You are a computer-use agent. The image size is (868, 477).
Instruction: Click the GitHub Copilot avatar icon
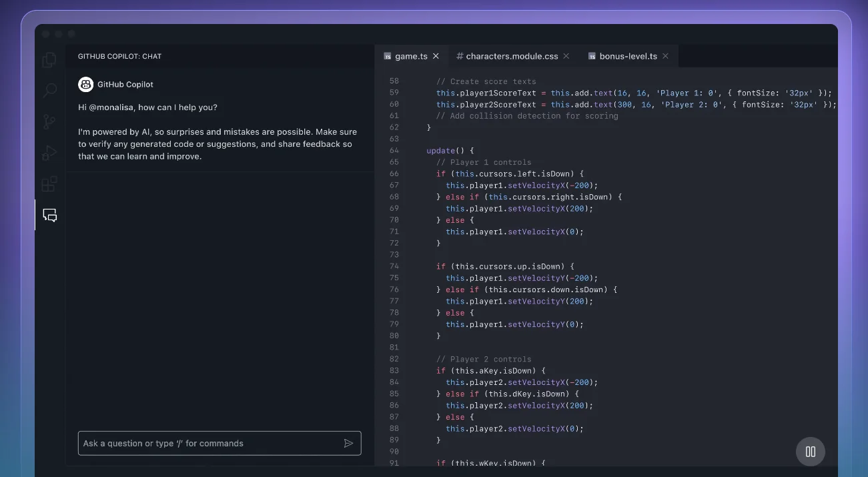pos(85,85)
